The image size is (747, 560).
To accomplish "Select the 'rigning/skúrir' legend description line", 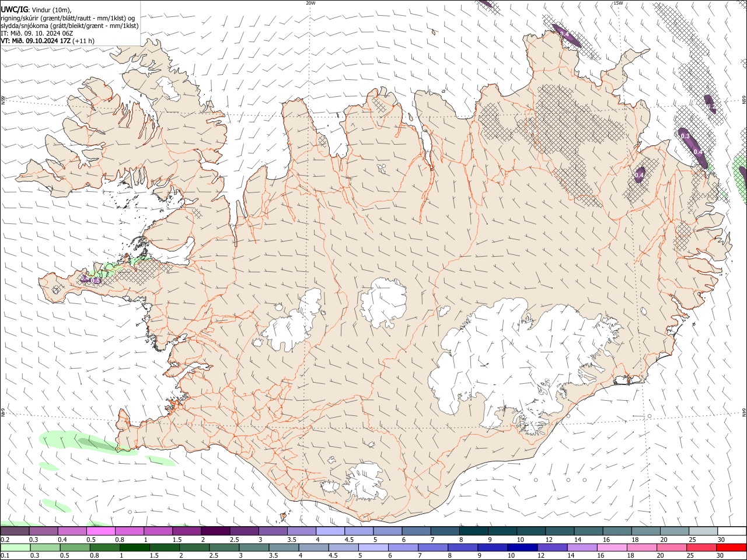I will [68, 17].
